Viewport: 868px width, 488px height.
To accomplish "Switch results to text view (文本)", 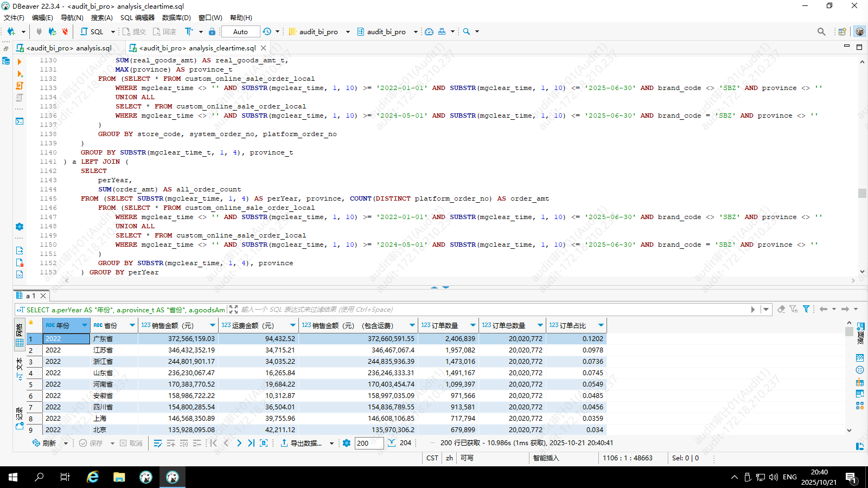I will (20, 369).
